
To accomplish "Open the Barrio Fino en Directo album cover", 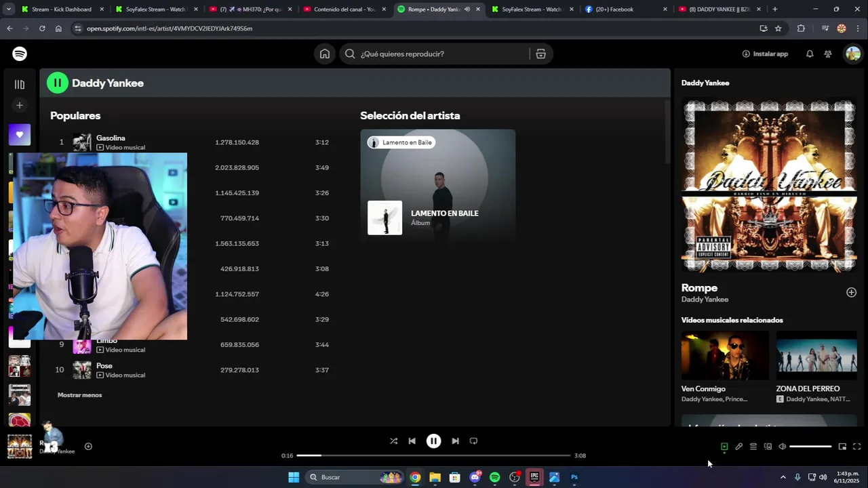I will pyautogui.click(x=769, y=186).
